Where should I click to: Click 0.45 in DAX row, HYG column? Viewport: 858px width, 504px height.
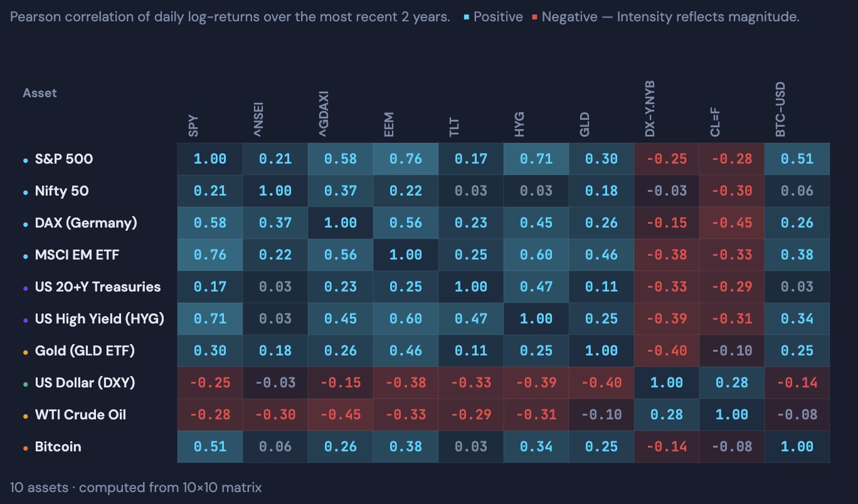536,223
